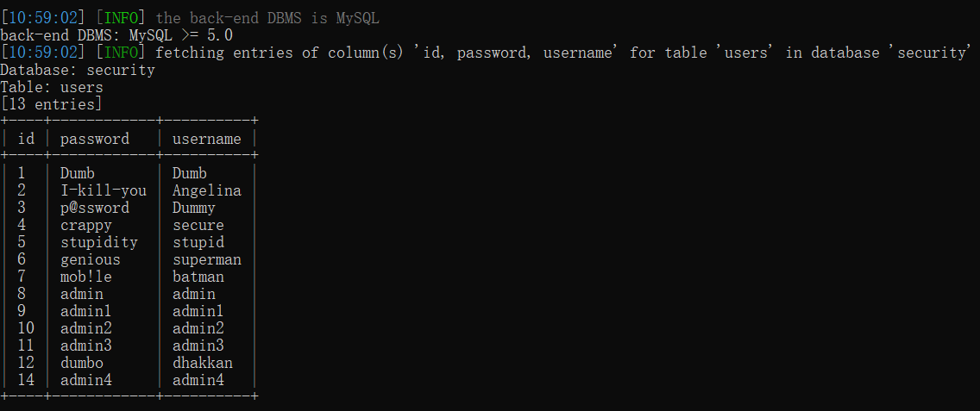Click the id '14' cell

pos(26,380)
